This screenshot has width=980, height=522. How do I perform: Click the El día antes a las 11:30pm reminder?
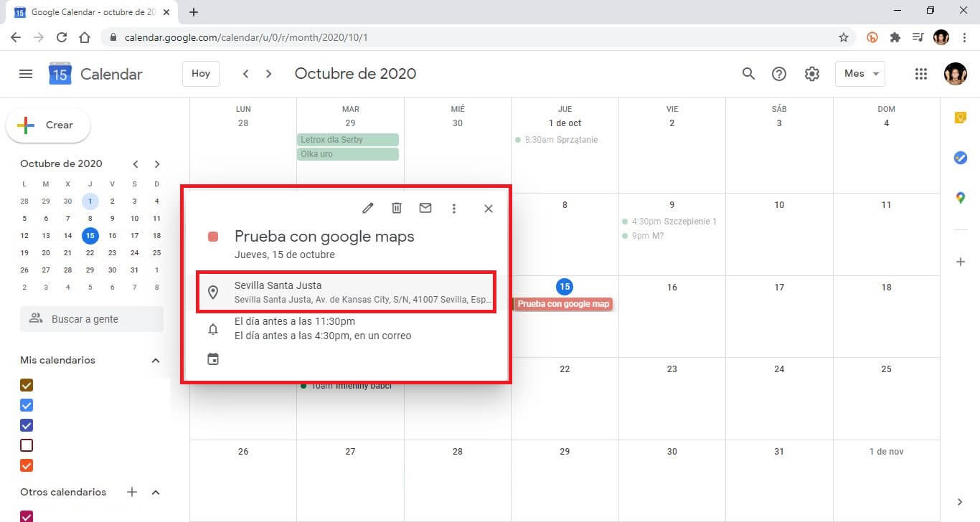pyautogui.click(x=295, y=321)
